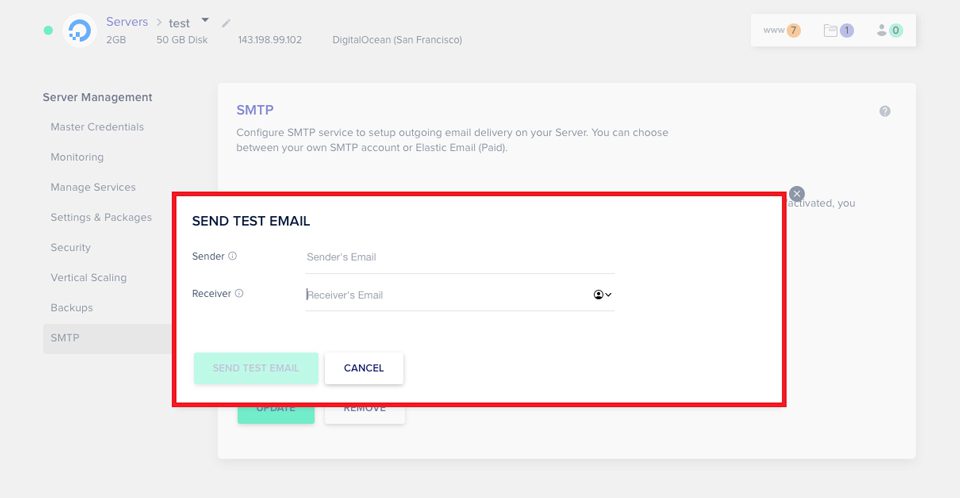The width and height of the screenshot is (960, 498).
Task: Click the Send Test Email button
Action: [256, 368]
